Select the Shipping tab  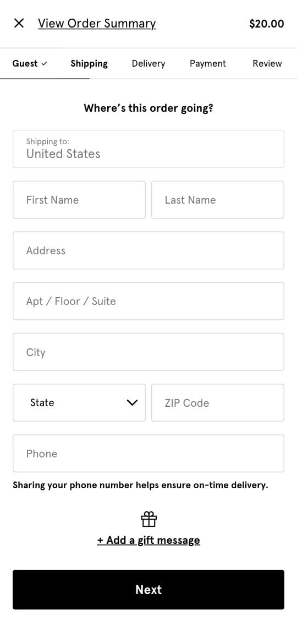click(89, 64)
